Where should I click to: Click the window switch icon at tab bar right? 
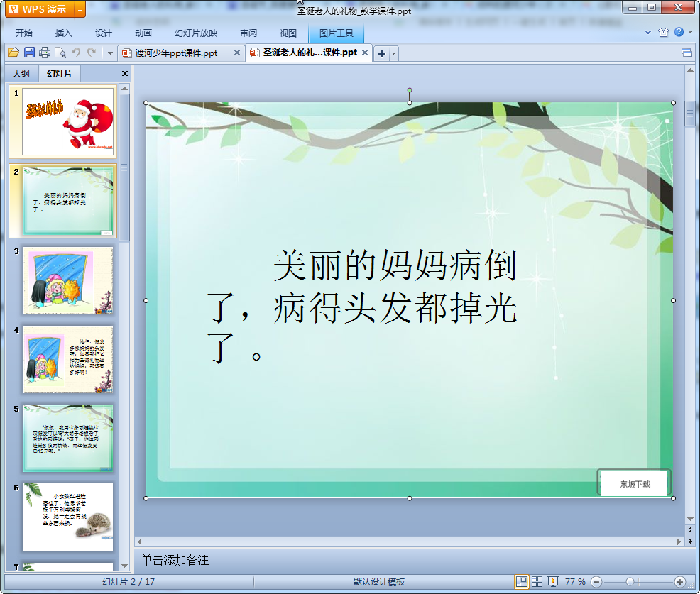[687, 53]
